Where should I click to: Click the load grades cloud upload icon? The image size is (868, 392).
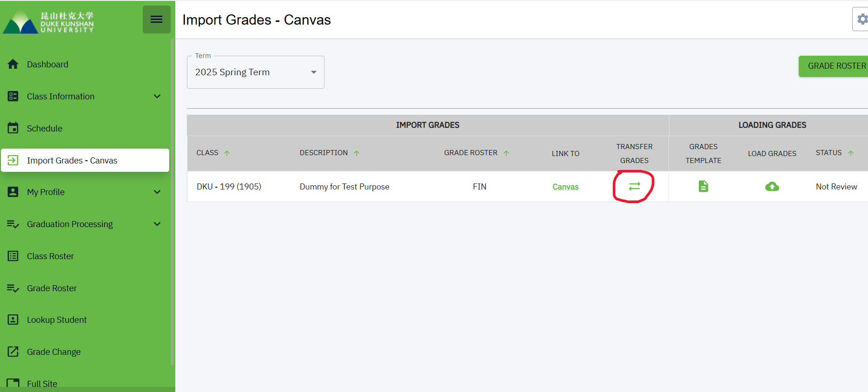click(772, 186)
